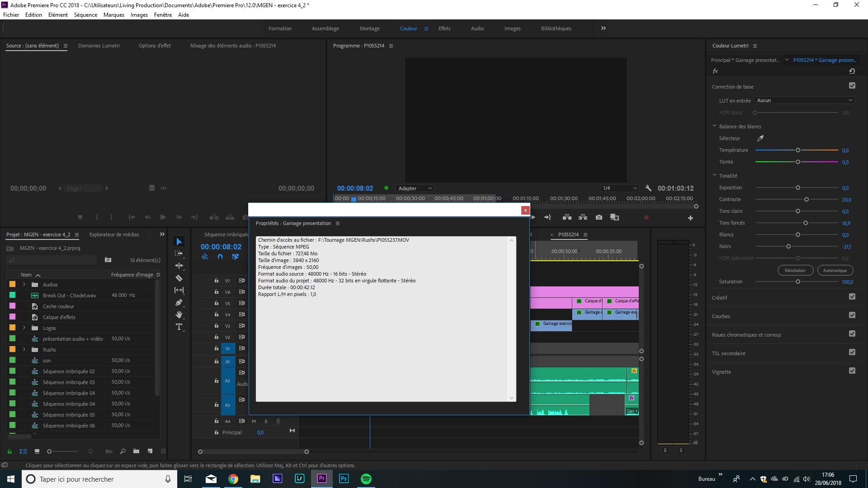This screenshot has height=488, width=868.
Task: Collapse the Balance des blancs section
Action: click(714, 126)
